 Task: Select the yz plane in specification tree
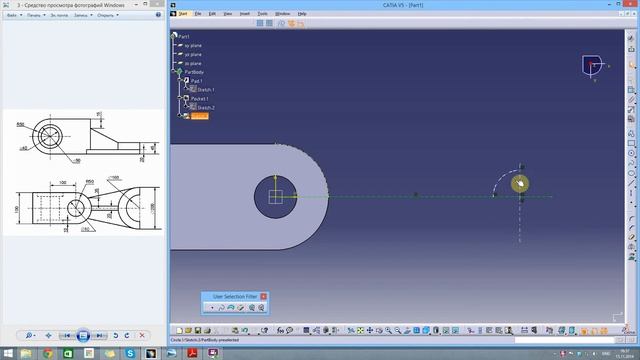click(x=193, y=55)
